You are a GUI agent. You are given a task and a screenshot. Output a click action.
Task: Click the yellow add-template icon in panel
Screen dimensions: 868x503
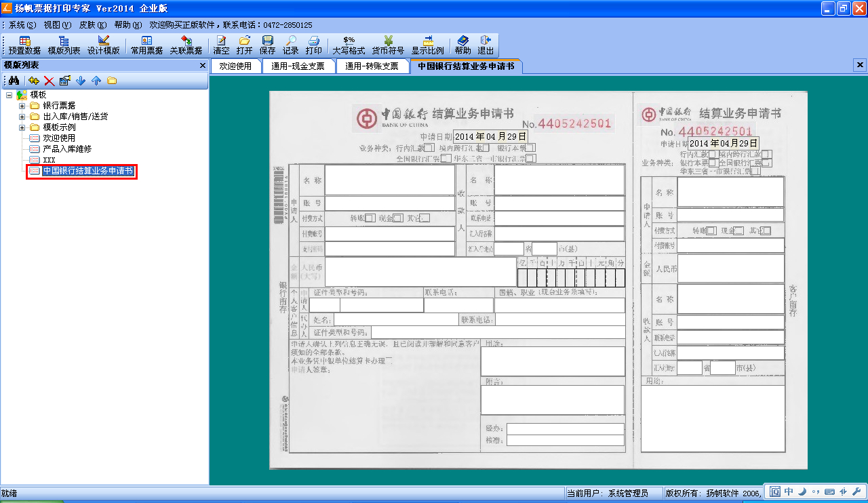click(34, 81)
